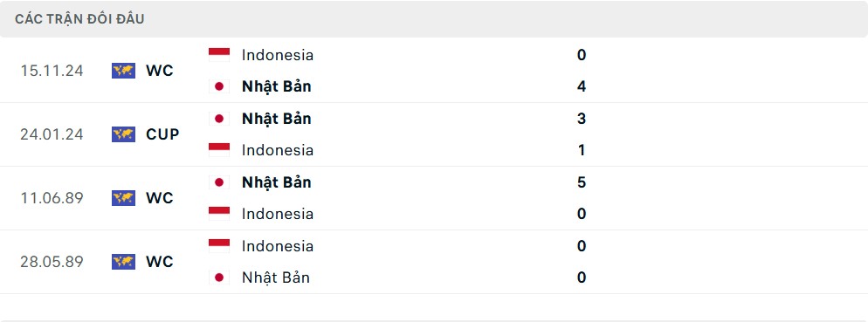Click the world map icon for 11.06.89 match
Viewport: 868px width, 322px height.
click(123, 198)
